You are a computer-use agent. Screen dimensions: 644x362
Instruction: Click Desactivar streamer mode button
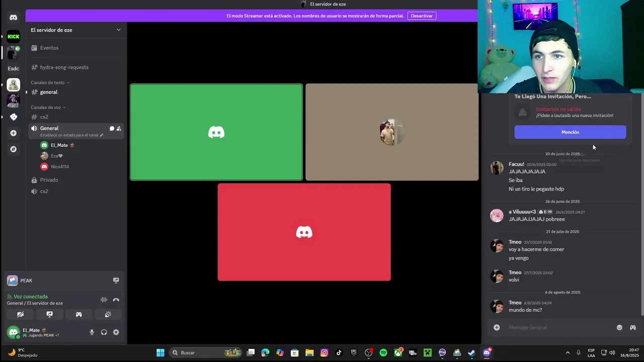(422, 16)
